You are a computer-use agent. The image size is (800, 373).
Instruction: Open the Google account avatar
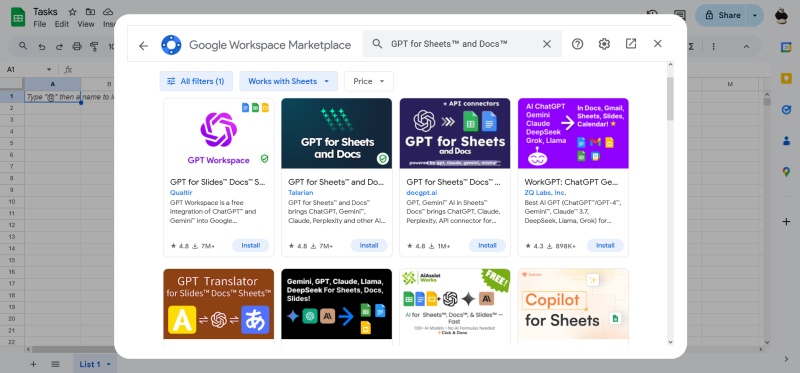[781, 15]
